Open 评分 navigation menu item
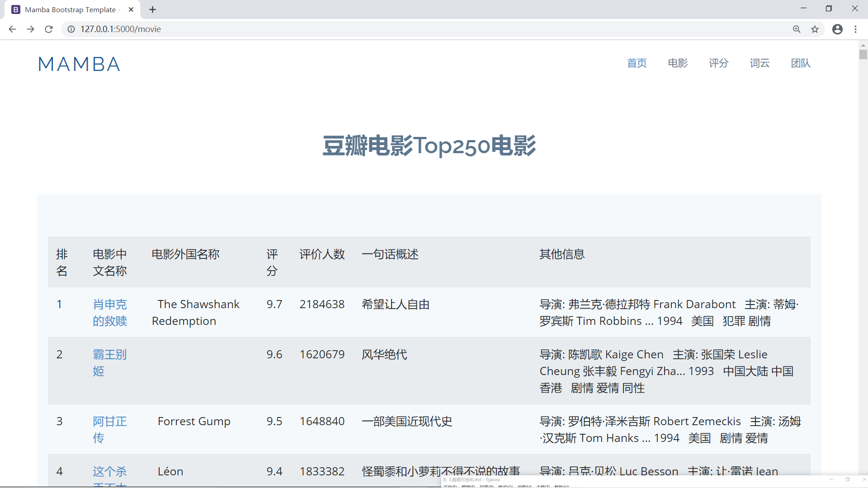Viewport: 868px width, 488px height. 718,63
